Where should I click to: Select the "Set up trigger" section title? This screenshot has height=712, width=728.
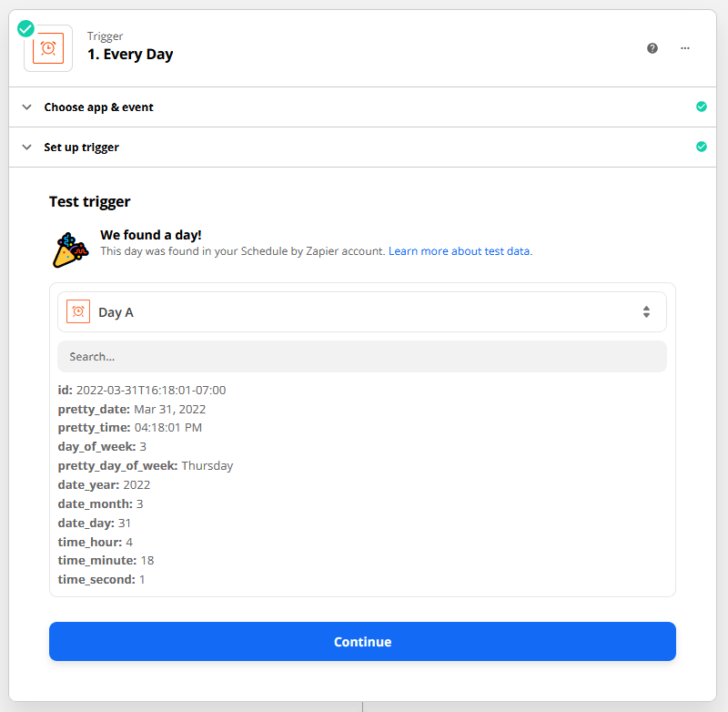coord(81,147)
